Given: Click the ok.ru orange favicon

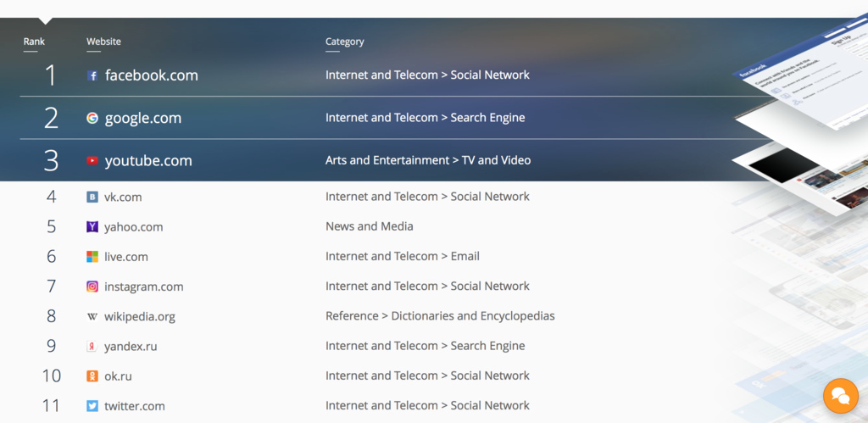Looking at the screenshot, I should click(92, 376).
